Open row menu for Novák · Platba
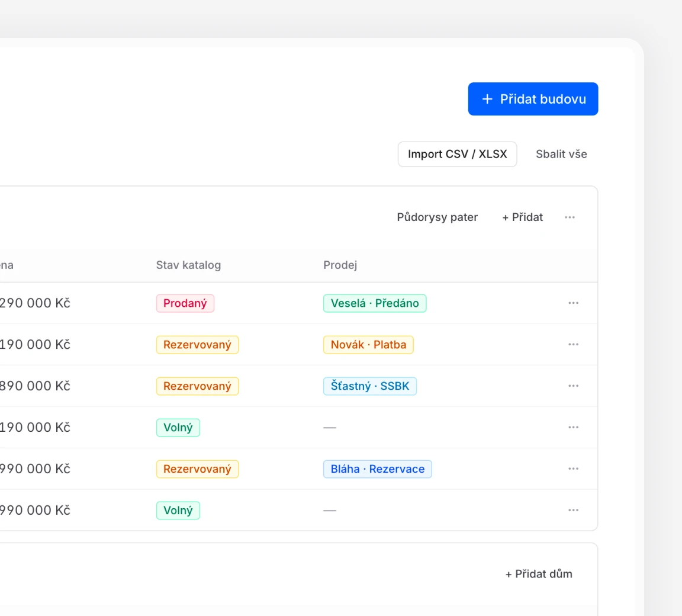Image resolution: width=682 pixels, height=616 pixels. 573,344
